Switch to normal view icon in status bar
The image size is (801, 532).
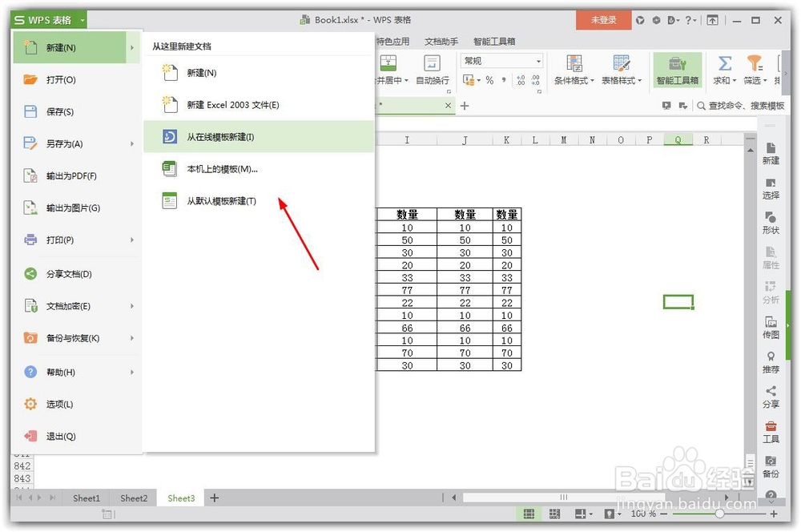point(529,514)
